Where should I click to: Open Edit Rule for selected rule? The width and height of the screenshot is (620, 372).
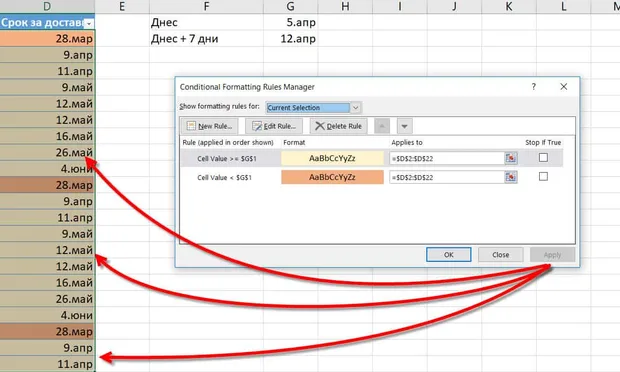(x=274, y=126)
